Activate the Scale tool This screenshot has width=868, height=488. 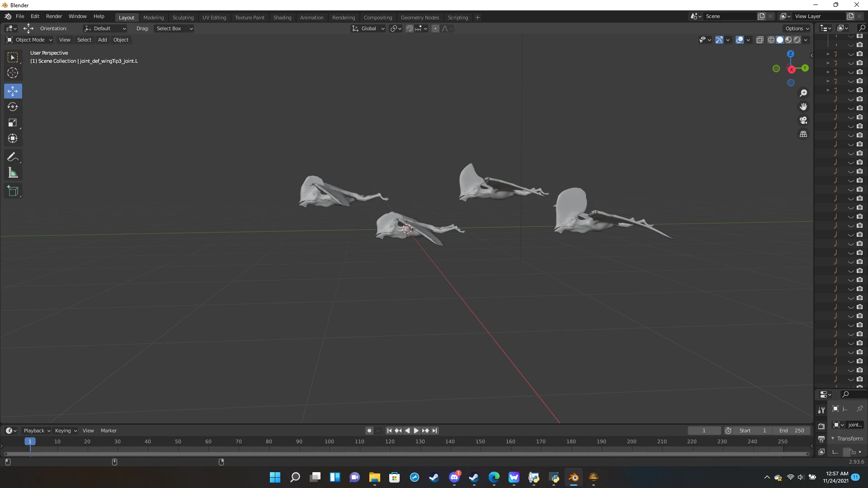[13, 123]
